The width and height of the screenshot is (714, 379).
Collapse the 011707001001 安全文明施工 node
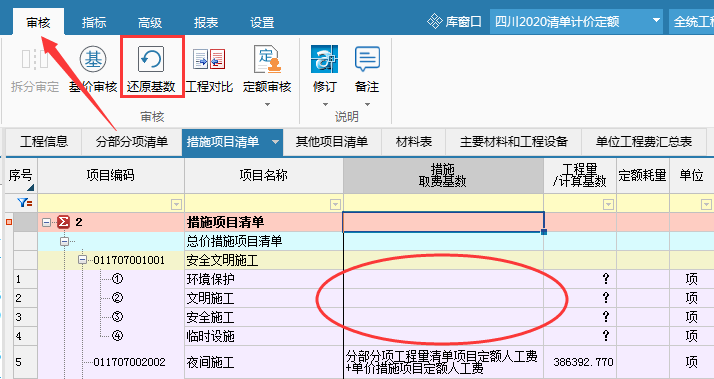click(x=82, y=260)
